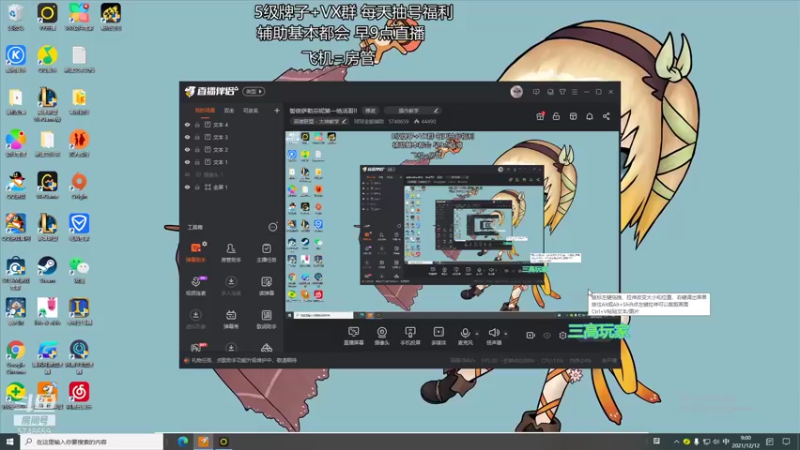Hide the 文本 3 layer
The image size is (800, 450).
pyautogui.click(x=187, y=137)
